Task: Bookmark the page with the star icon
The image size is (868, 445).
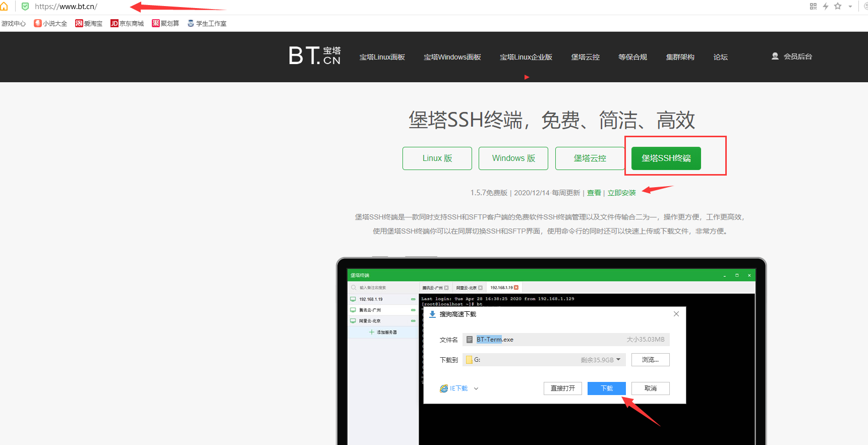Action: click(x=838, y=6)
